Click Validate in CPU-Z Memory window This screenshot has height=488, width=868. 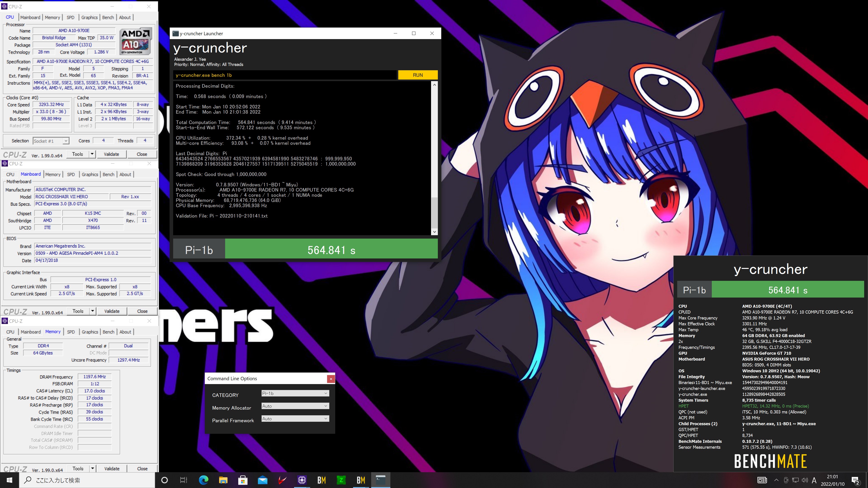tap(112, 469)
